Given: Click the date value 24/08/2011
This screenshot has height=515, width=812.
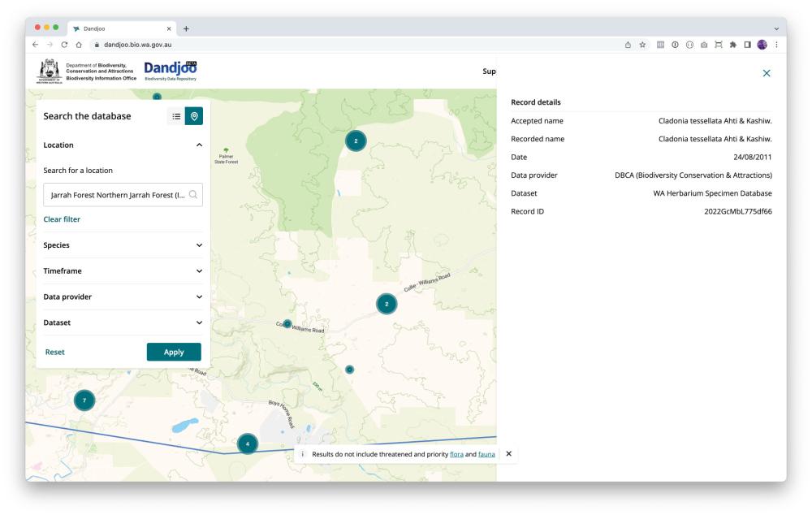Looking at the screenshot, I should point(752,157).
